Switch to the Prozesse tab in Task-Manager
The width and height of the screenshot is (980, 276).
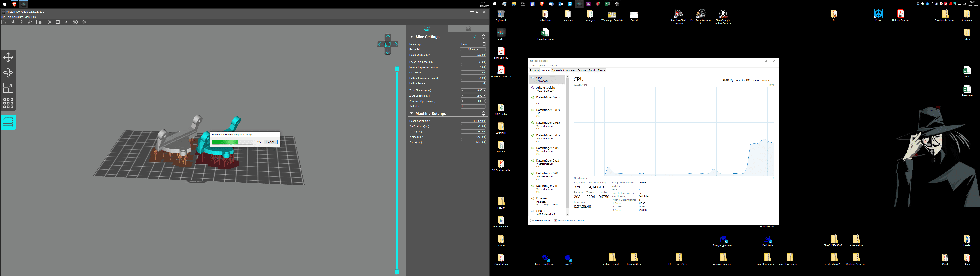pyautogui.click(x=534, y=70)
